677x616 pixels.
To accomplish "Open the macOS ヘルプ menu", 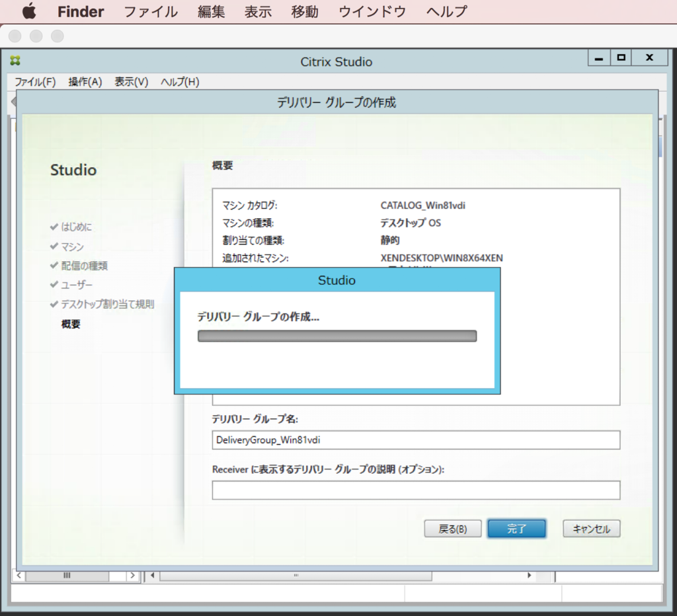I will pyautogui.click(x=446, y=12).
